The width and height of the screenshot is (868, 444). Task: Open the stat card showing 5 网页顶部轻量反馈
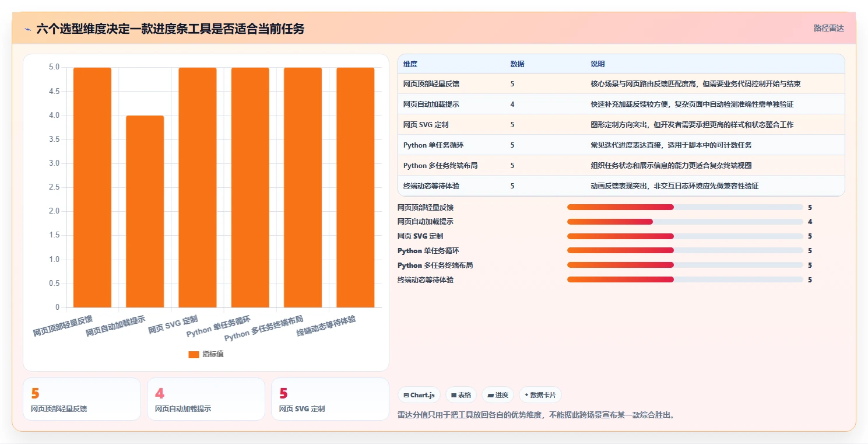click(82, 399)
